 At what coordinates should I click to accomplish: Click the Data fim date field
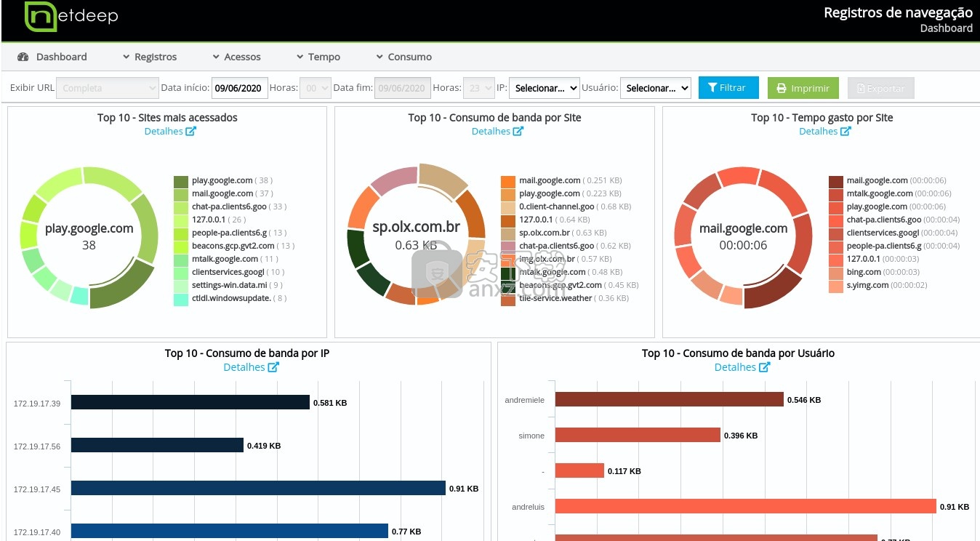[403, 88]
